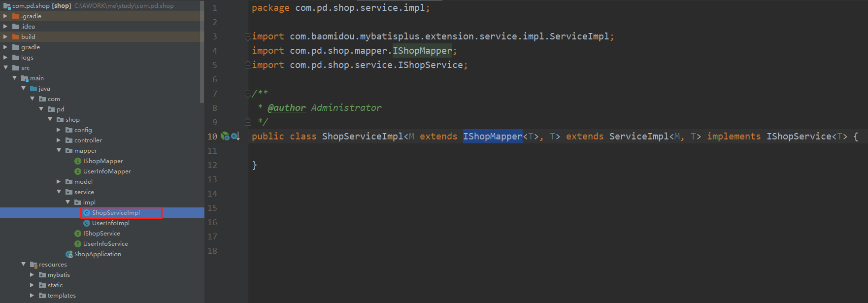Image resolution: width=868 pixels, height=303 pixels.
Task: Select the main folder row
Action: pyautogui.click(x=102, y=78)
